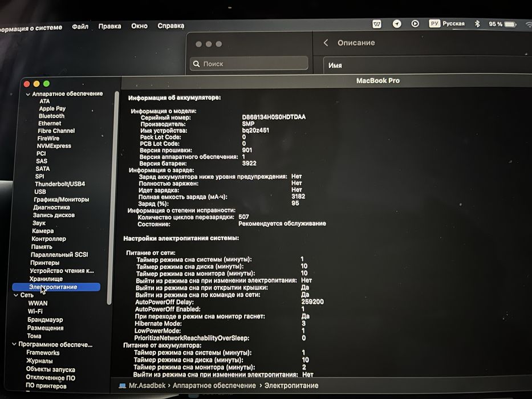
Task: Select SPI in the sidebar
Action: pyautogui.click(x=40, y=177)
